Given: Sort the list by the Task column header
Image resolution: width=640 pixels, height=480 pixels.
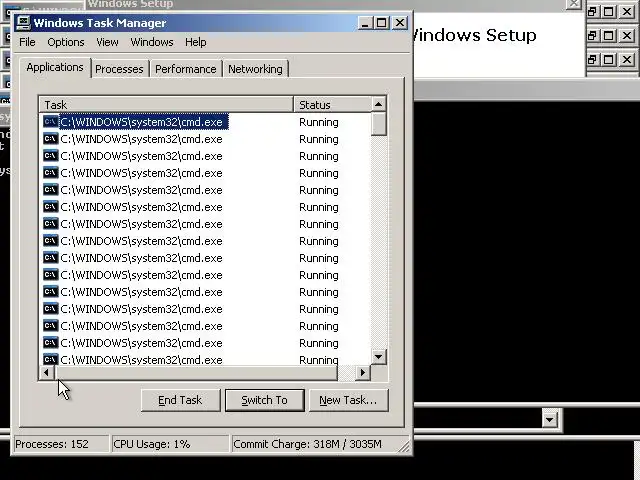Looking at the screenshot, I should [166, 105].
